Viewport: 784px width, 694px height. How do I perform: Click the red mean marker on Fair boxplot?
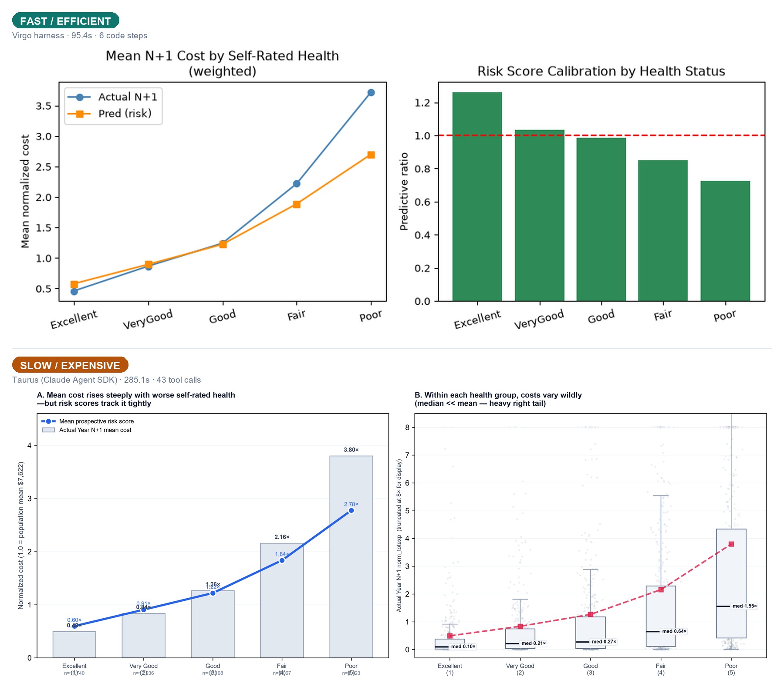pos(661,590)
